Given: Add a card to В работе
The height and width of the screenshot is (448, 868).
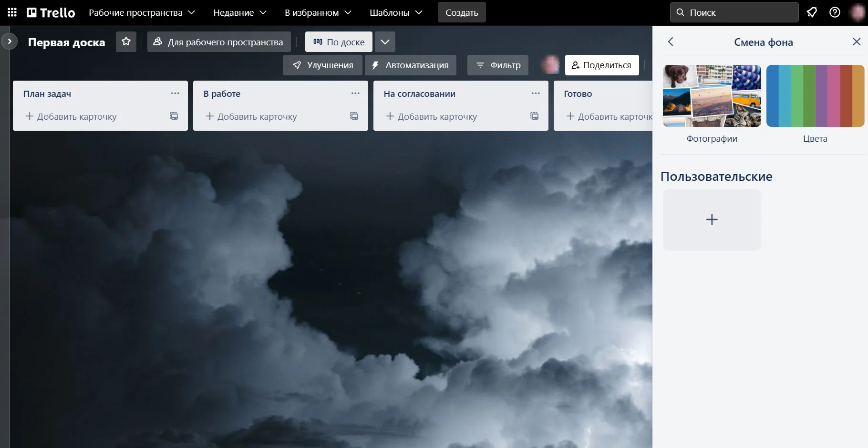Looking at the screenshot, I should (x=251, y=116).
